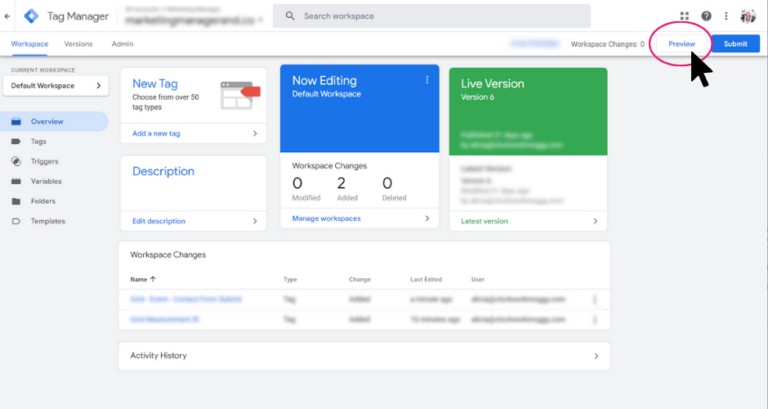Switch to the Admin tab
The height and width of the screenshot is (409, 768).
[122, 44]
